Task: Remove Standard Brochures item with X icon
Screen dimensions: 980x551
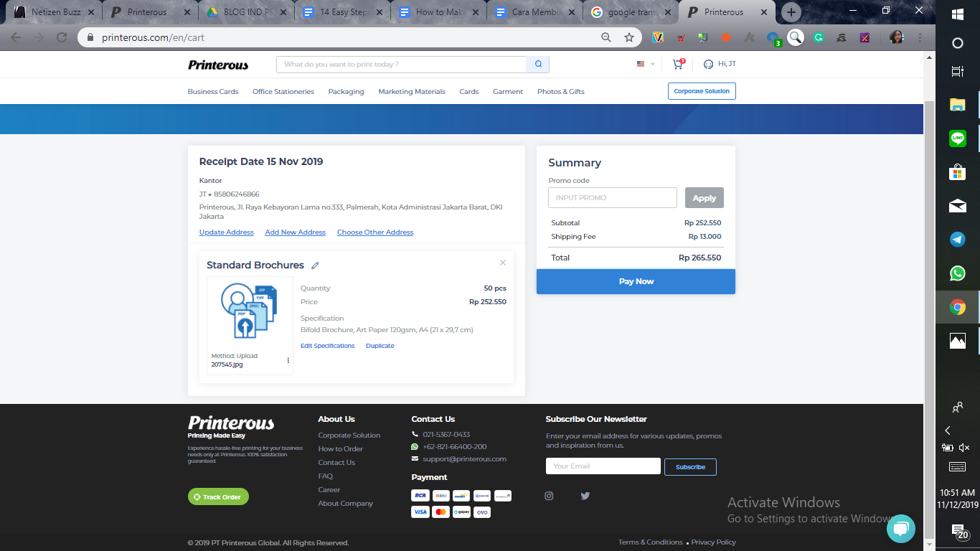Action: (x=503, y=263)
